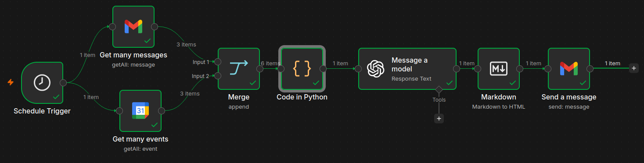Select the Merge node icon
Screen dimensions: 644x163
[x=239, y=69]
